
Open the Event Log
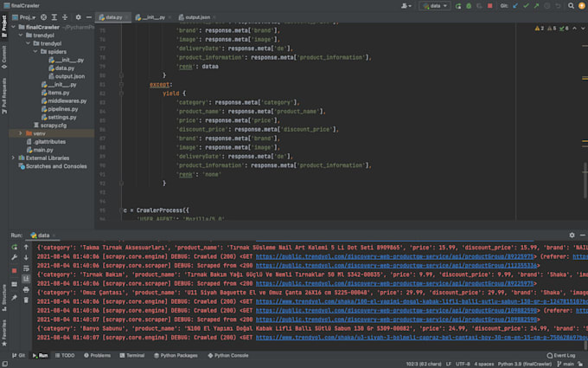click(x=561, y=355)
